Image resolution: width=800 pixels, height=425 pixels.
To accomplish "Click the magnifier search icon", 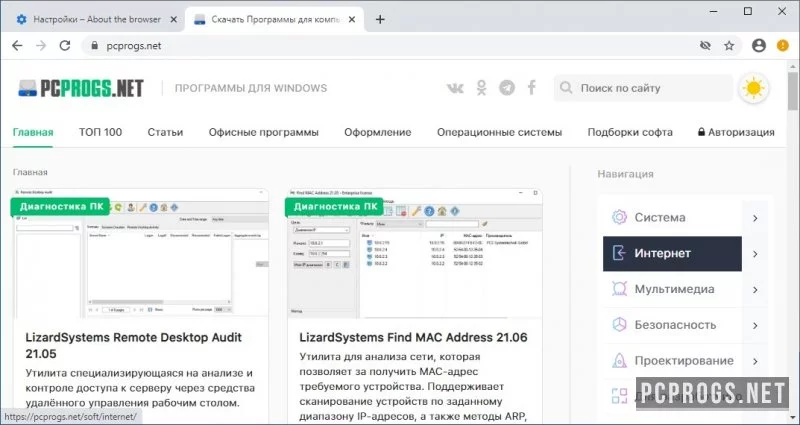I will [566, 88].
